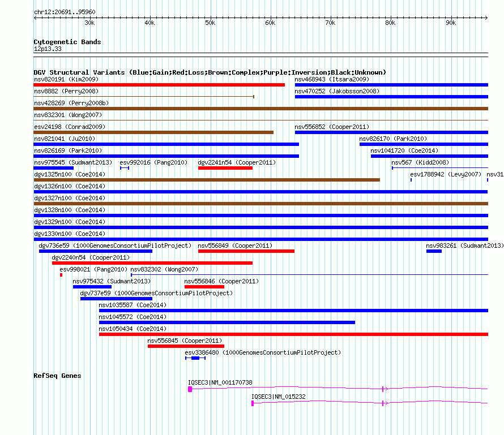Open the nsv975545 (Sudmant2013) variant label
Screen dimensions: 504x435
[73, 162]
